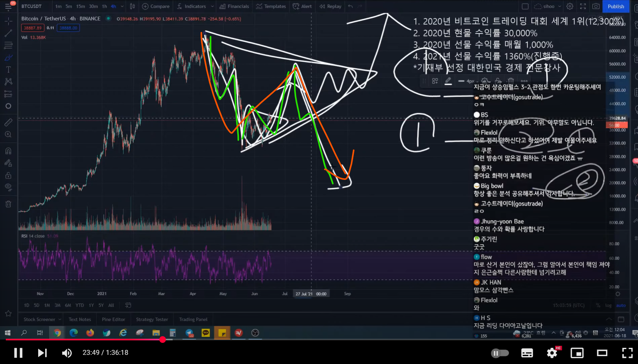Open the icons/shapes tool in left toolbar
This screenshot has height=364, width=638.
8,106
